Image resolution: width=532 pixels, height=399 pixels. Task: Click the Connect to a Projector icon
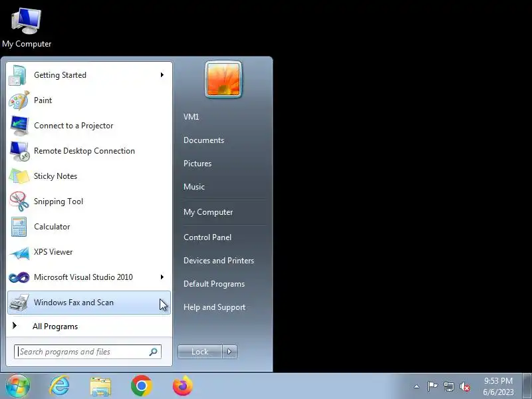click(19, 126)
